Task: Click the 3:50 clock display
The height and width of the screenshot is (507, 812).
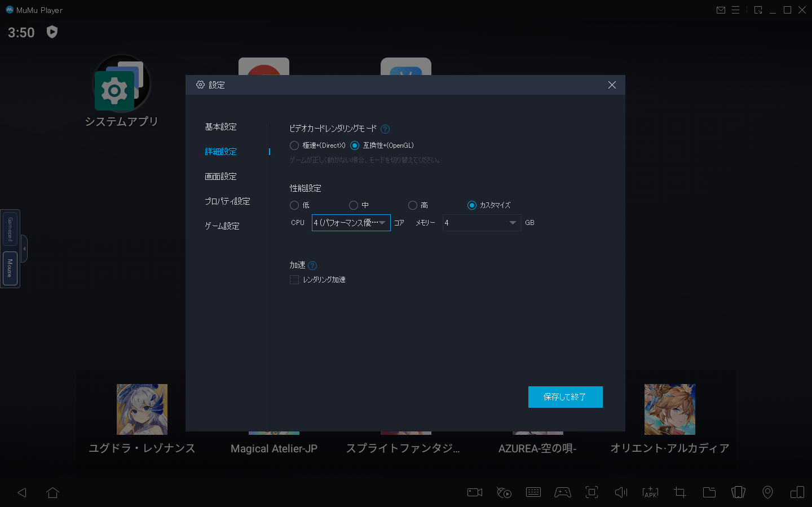Action: pyautogui.click(x=21, y=33)
